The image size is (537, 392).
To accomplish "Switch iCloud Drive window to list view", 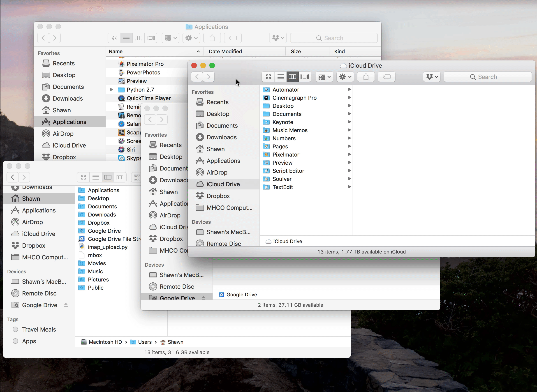I will click(x=280, y=77).
